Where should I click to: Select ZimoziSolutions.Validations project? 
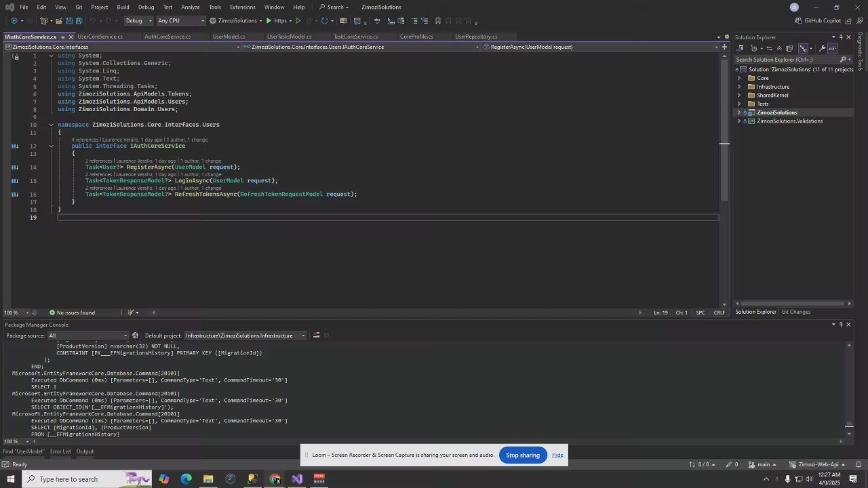[789, 121]
